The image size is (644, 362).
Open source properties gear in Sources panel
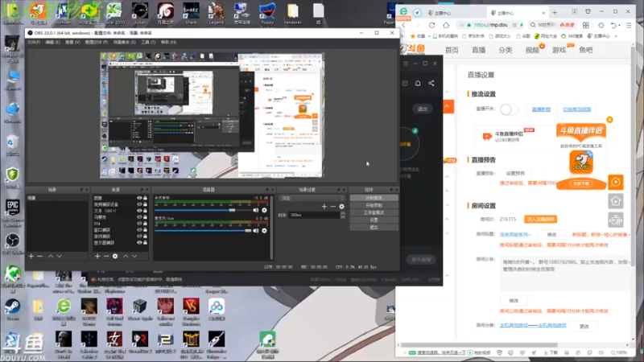115,256
